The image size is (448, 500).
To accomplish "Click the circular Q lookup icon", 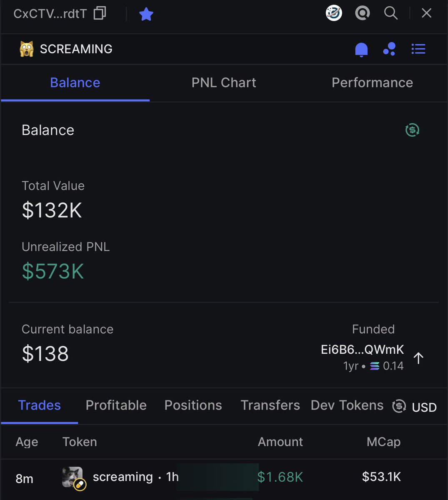I will click(363, 13).
